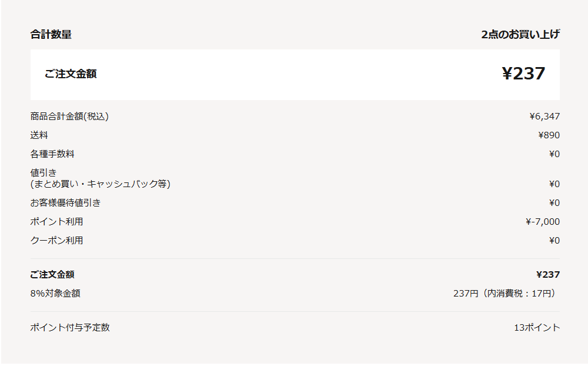Click the ポイント付与予定数 label

[70, 328]
